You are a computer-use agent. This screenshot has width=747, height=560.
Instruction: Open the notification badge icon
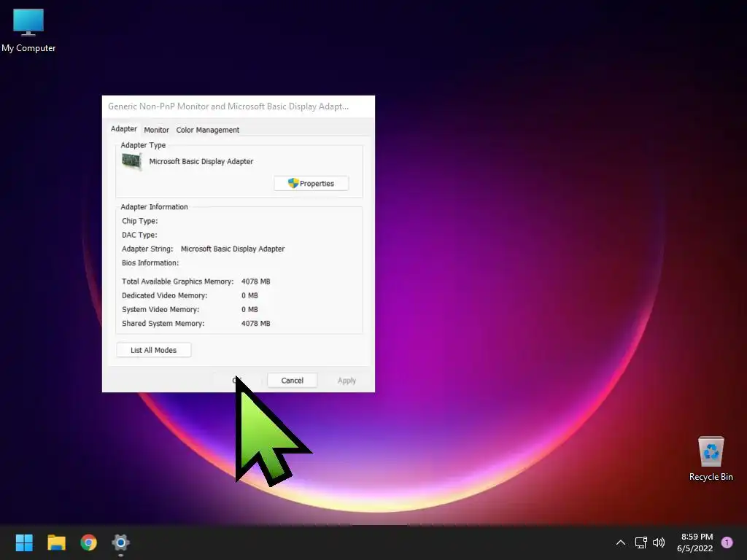(x=727, y=542)
